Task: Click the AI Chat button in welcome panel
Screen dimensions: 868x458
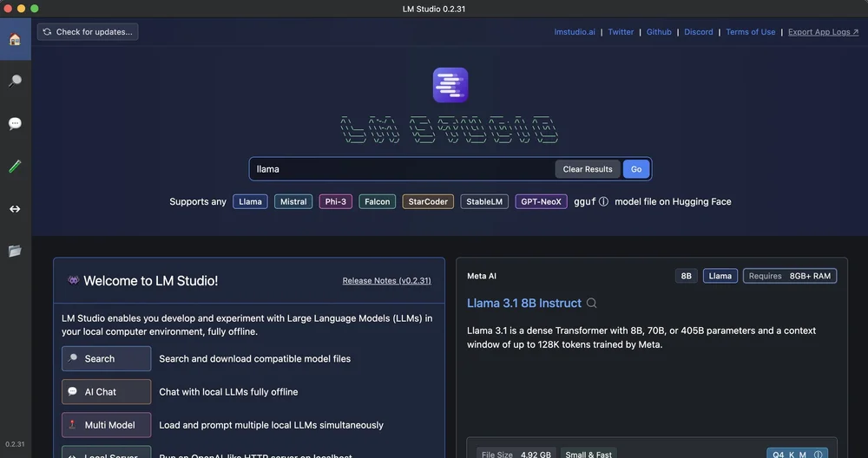Action: pos(106,391)
